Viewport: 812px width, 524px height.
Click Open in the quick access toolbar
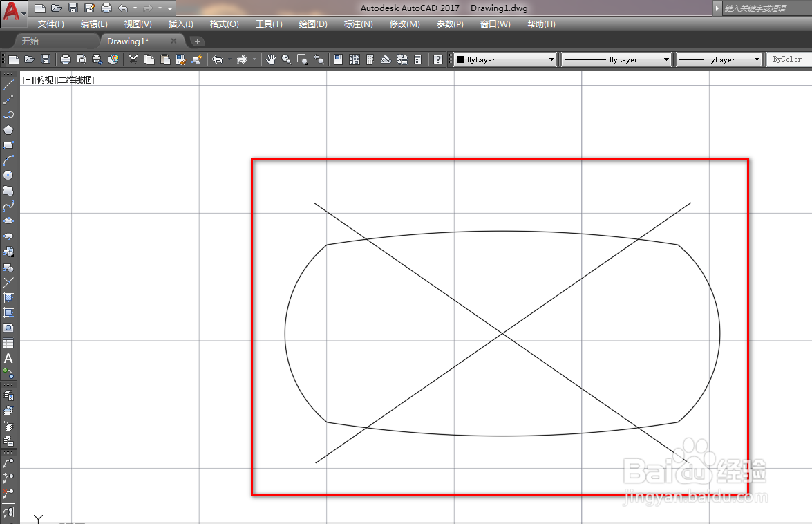(x=57, y=8)
